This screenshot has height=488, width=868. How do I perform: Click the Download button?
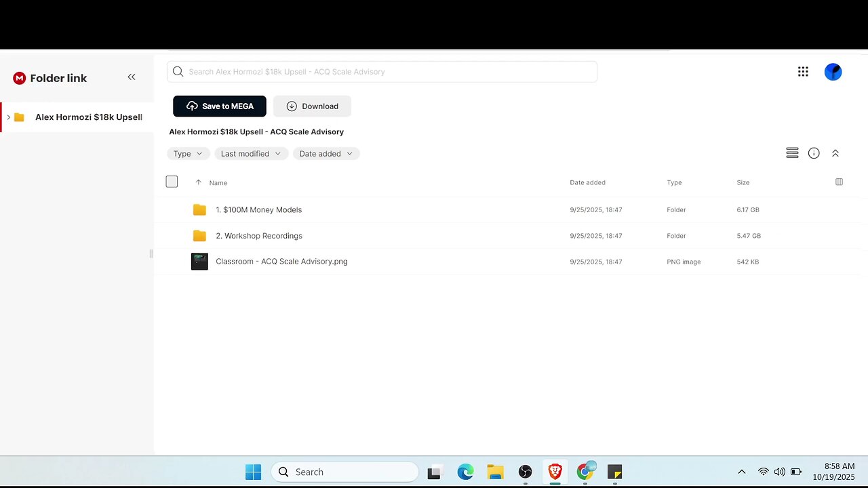click(x=312, y=106)
